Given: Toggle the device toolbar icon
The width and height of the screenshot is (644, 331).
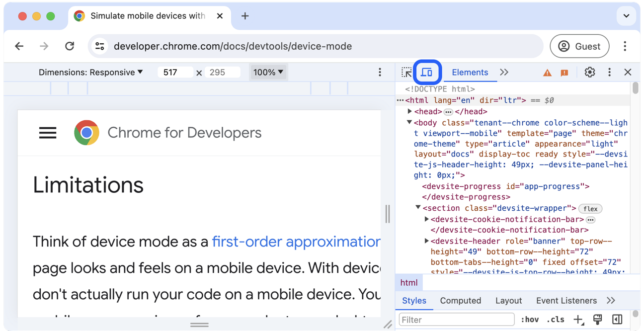Looking at the screenshot, I should (426, 72).
